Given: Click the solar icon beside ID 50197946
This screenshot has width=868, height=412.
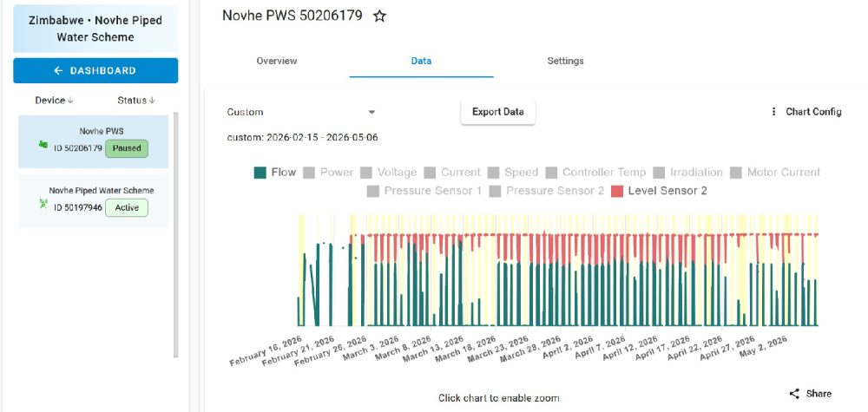Looking at the screenshot, I should 43,204.
